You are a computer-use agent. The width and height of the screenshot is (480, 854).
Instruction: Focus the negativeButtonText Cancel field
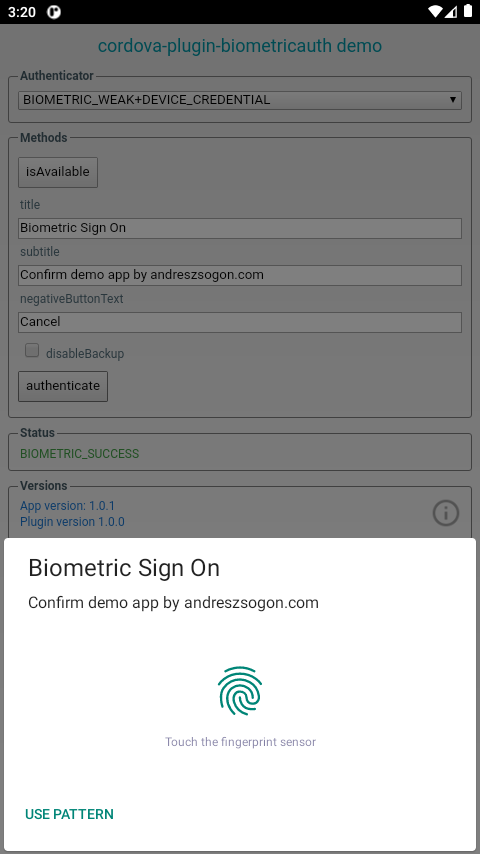pyautogui.click(x=240, y=322)
